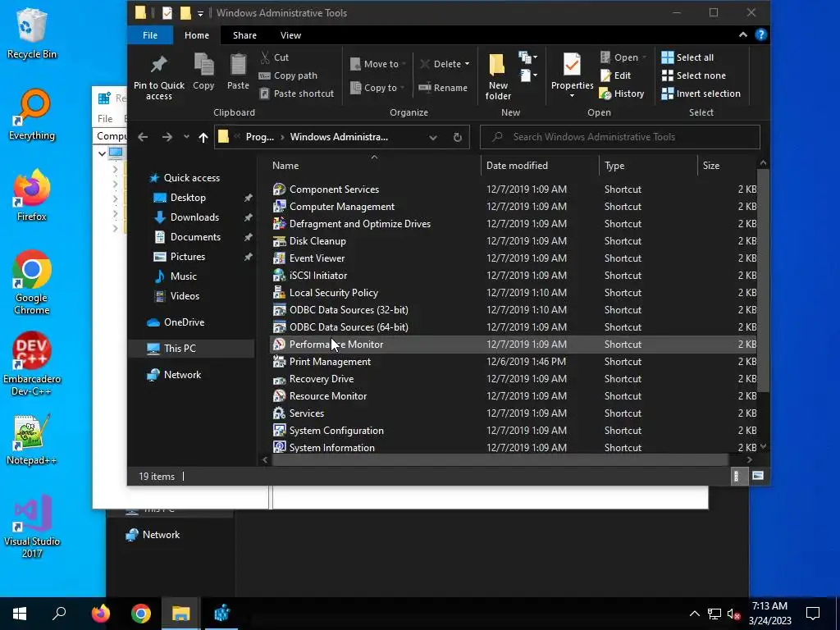Collapse the ribbon with chevron
This screenshot has width=840, height=630.
click(x=743, y=34)
